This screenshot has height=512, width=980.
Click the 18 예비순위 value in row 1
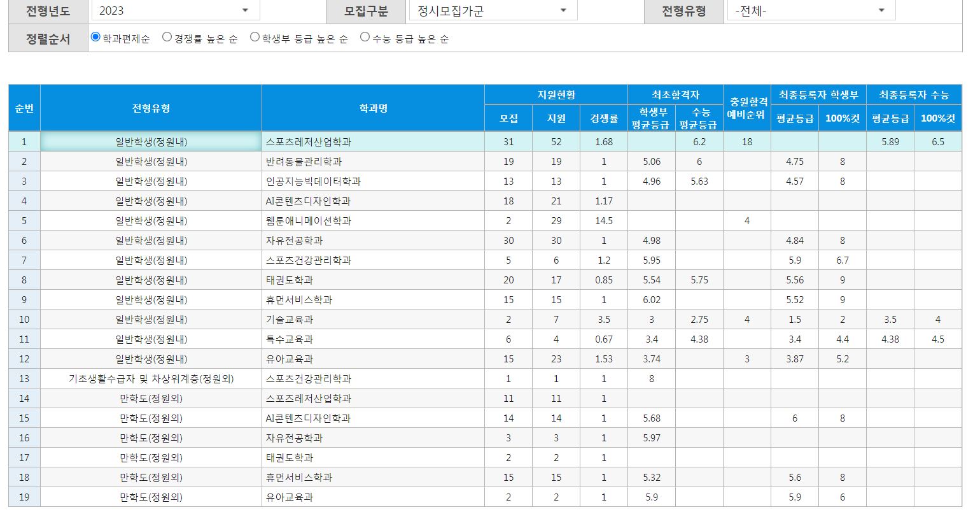747,141
